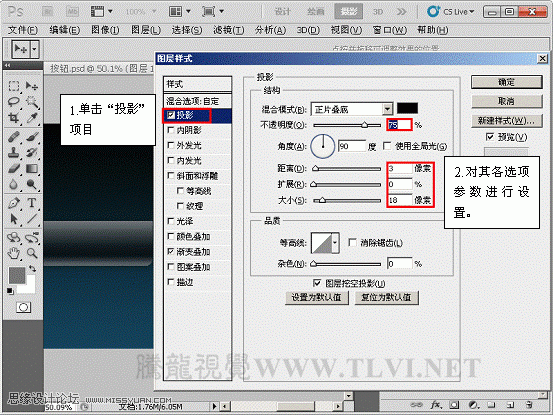Open the 等高线 contour picker arrow
The image size is (553, 415).
pos(335,243)
